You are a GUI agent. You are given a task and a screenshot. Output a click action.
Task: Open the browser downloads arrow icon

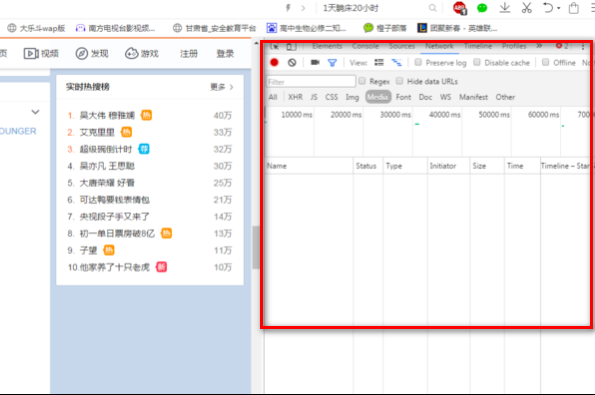[505, 8]
